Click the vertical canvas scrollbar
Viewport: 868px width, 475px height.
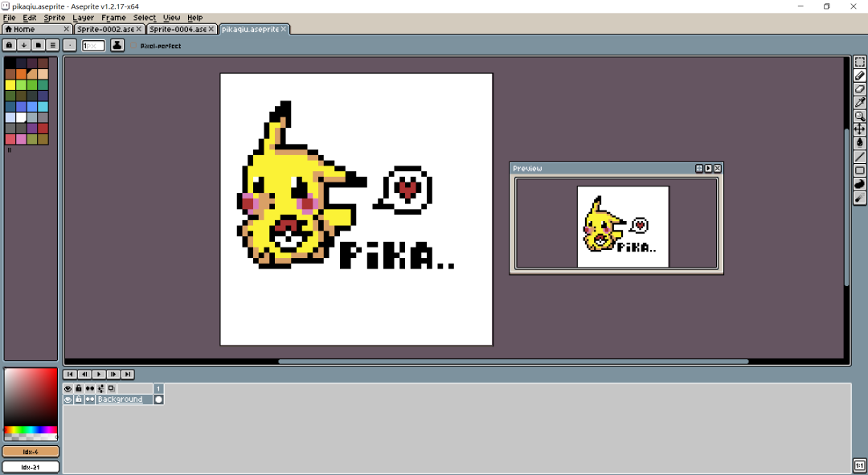coord(846,207)
